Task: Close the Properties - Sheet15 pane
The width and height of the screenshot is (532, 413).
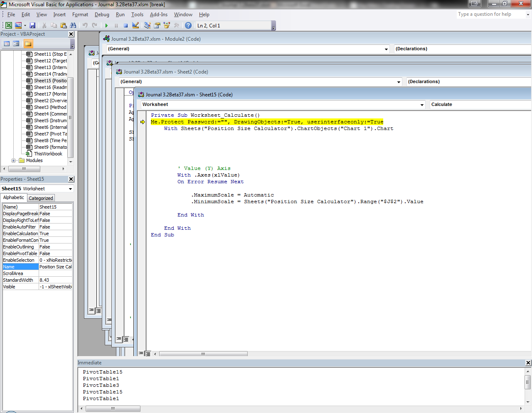Action: 71,179
